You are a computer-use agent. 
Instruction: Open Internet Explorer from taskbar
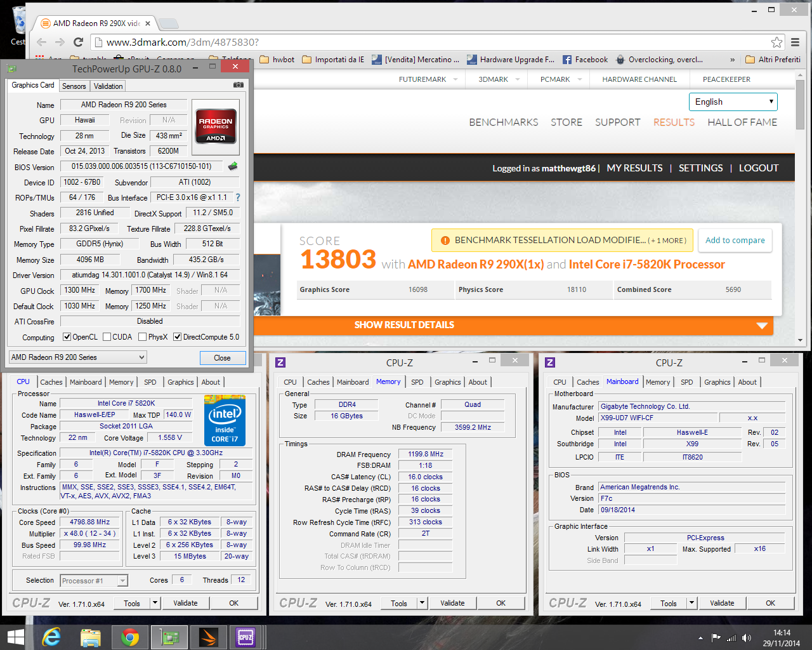[x=51, y=637]
